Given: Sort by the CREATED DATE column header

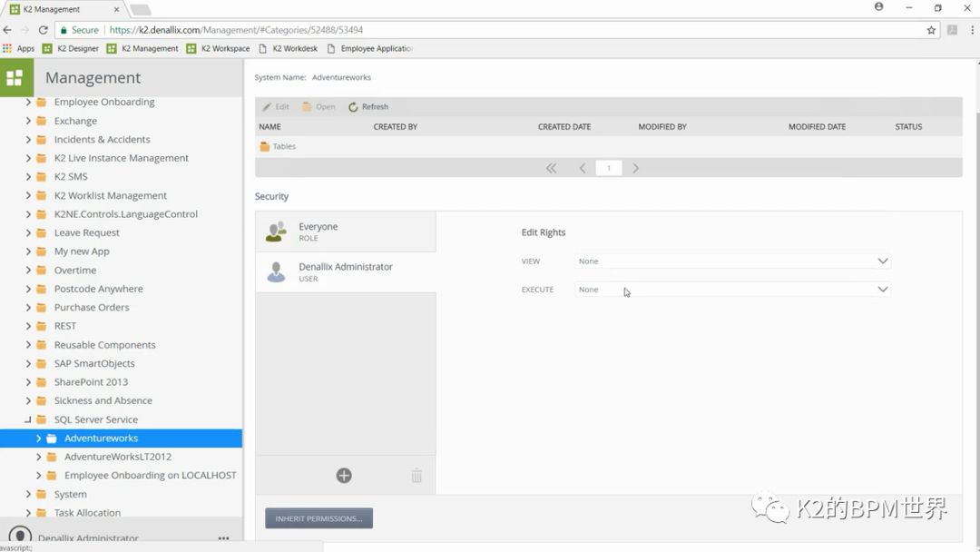Looking at the screenshot, I should [564, 127].
